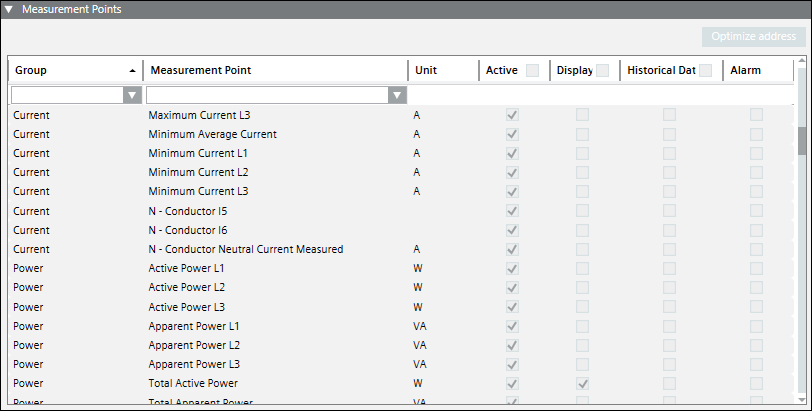This screenshot has height=411, width=812.
Task: Sort by the Measurement Point column header
Action: [275, 70]
